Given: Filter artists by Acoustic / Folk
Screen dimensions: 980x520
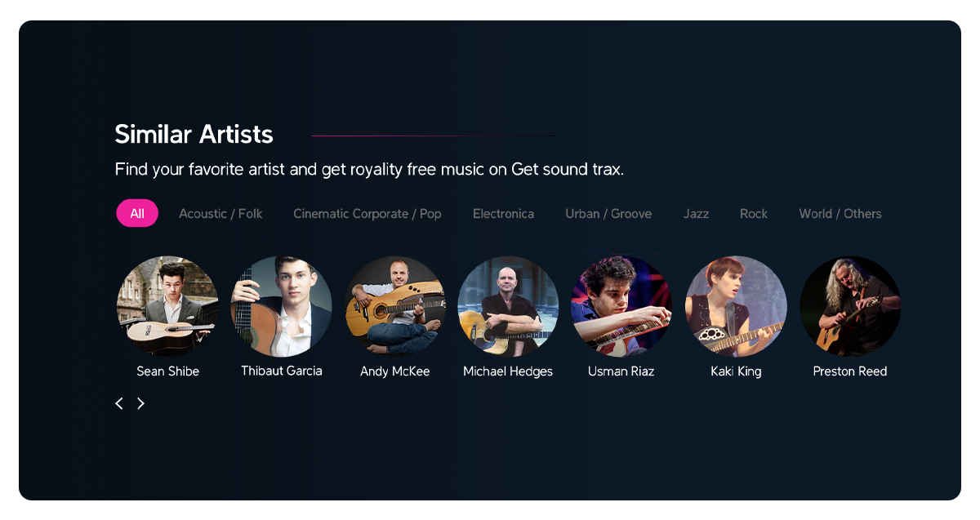Looking at the screenshot, I should [220, 213].
